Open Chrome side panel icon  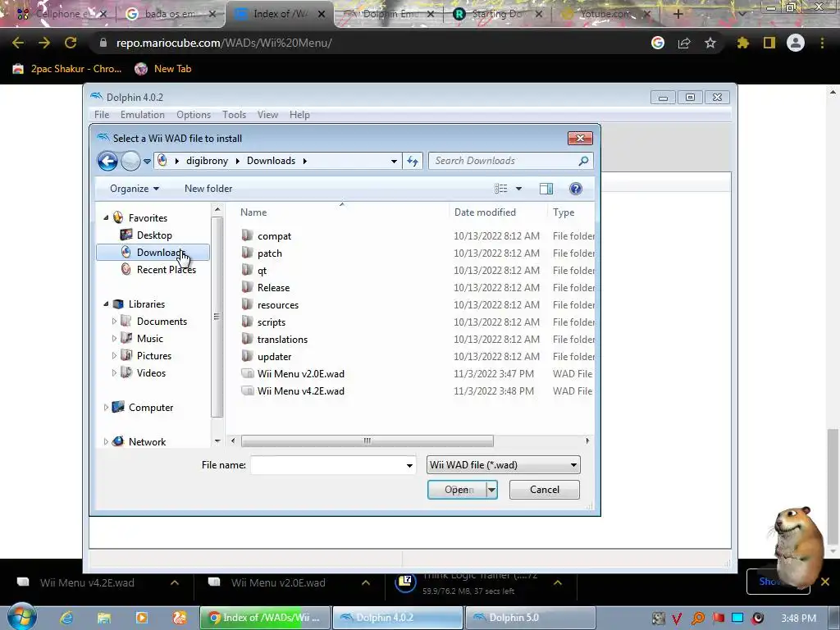[769, 43]
